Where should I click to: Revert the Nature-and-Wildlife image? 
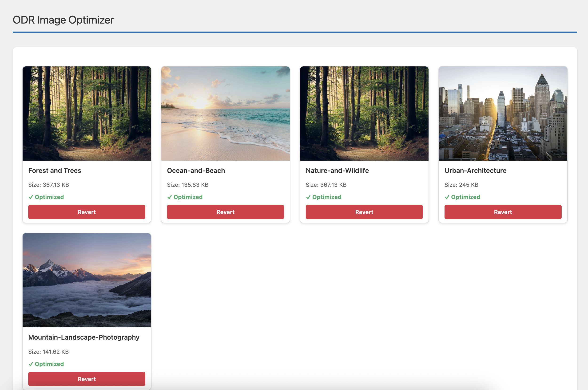364,212
